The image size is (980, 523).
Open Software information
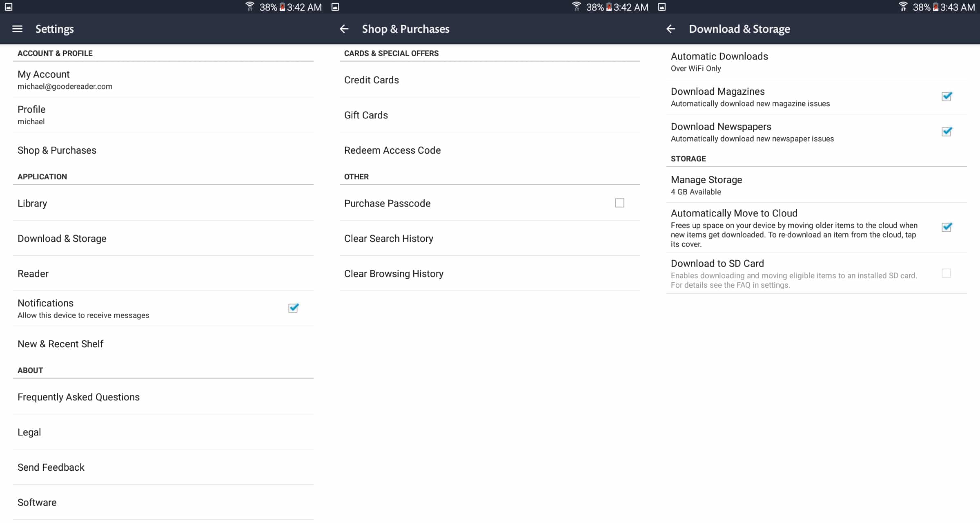coord(163,502)
